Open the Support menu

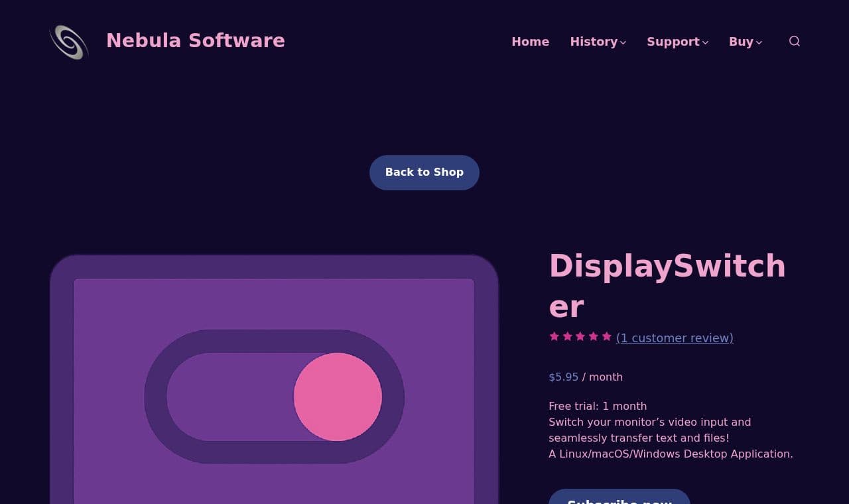point(673,42)
